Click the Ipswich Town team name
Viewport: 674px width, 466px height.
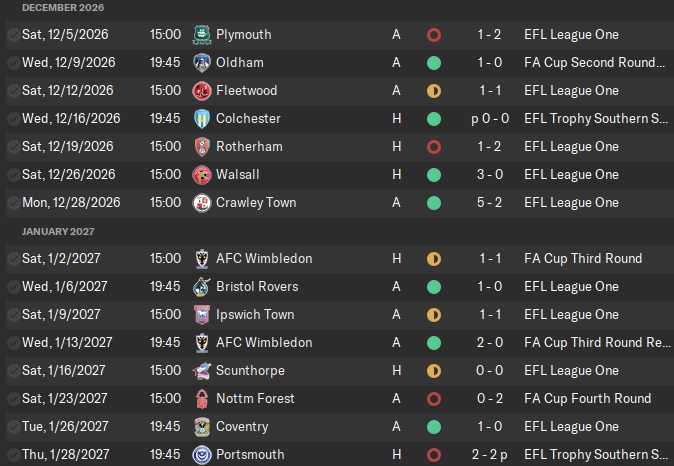tap(255, 315)
